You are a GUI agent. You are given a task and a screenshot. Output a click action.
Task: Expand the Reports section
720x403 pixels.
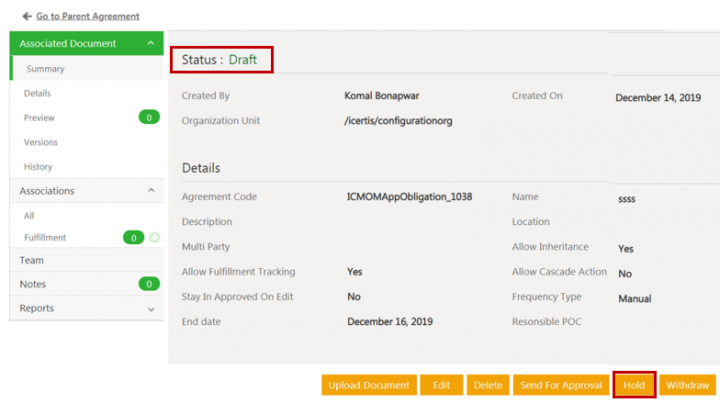pyautogui.click(x=150, y=309)
